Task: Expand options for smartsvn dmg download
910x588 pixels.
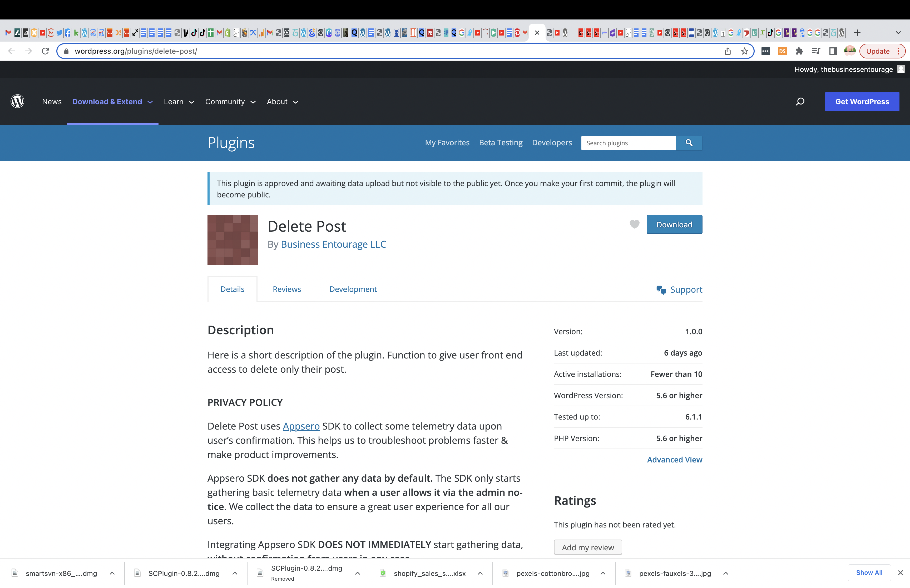Action: point(112,573)
